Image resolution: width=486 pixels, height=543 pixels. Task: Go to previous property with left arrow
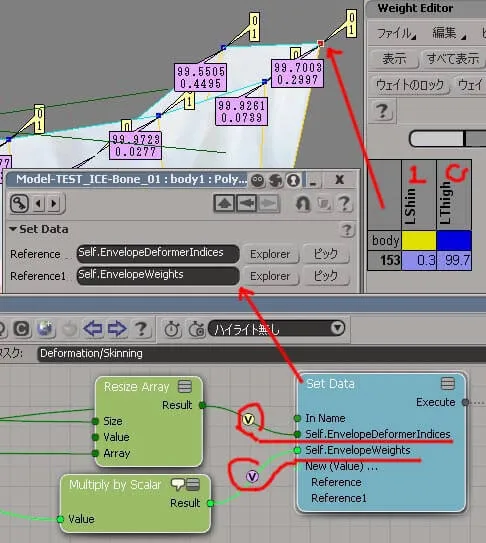[38, 203]
